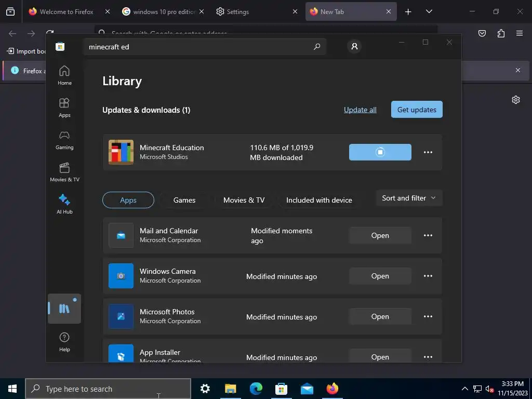Click the taskbar search box
The height and width of the screenshot is (399, 532).
point(108,389)
